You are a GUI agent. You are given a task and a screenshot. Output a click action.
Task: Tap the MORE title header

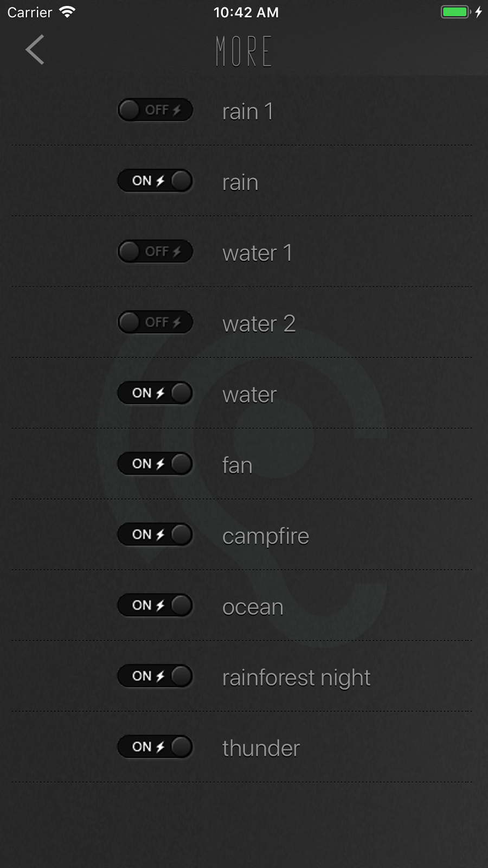tap(244, 52)
